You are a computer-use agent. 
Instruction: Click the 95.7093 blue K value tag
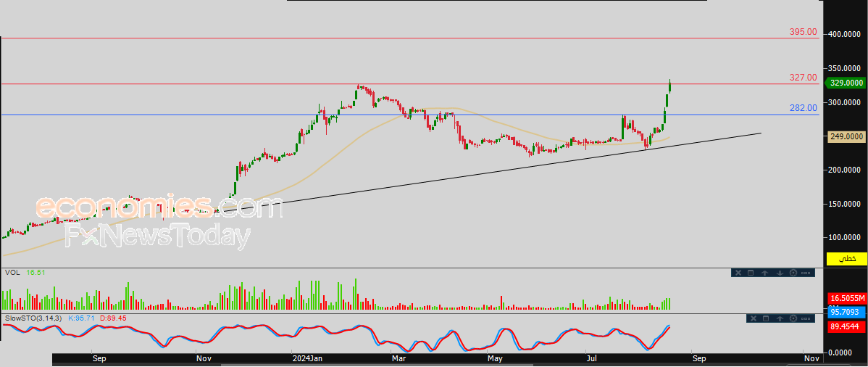pyautogui.click(x=847, y=312)
